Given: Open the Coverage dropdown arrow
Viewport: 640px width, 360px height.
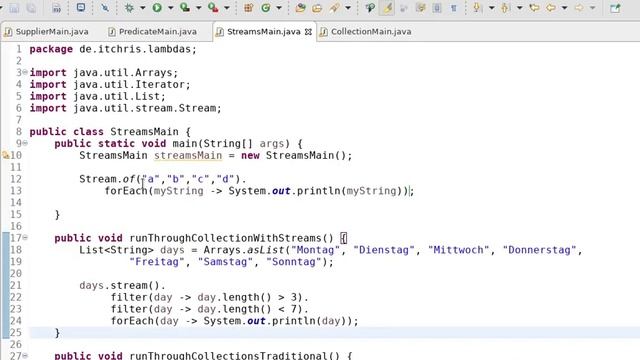Looking at the screenshot, I should pos(199,8).
